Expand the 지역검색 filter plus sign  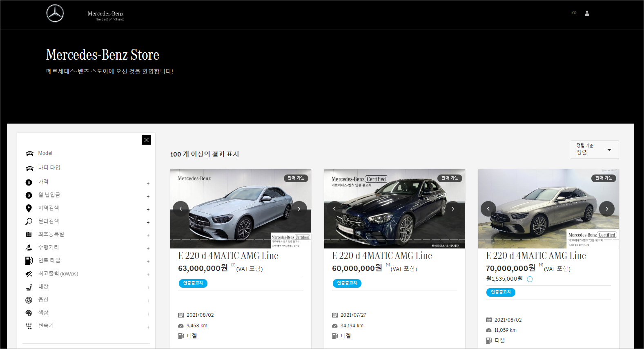[x=148, y=209]
